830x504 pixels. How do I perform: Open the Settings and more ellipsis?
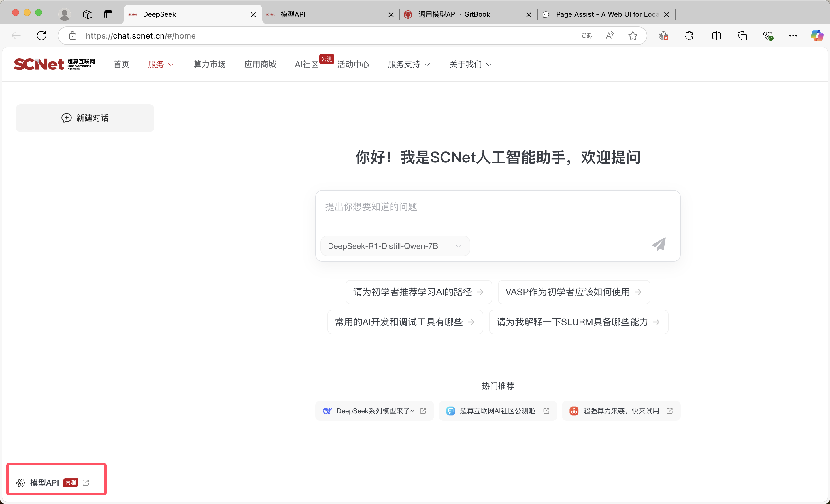[x=793, y=36]
